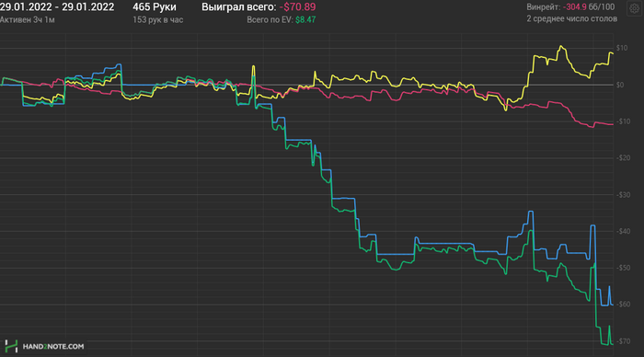Viewport: 644px width, 357px height.
Task: Click the -$30 axis label
Action: (623, 195)
